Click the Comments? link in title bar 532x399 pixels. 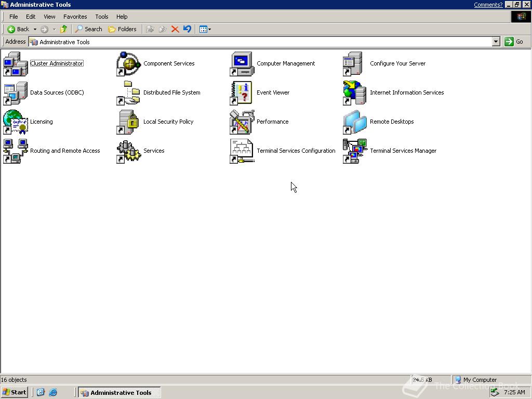click(x=488, y=5)
